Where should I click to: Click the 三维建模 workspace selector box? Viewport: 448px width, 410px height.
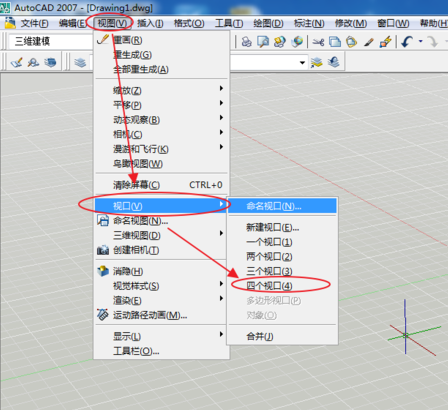[x=50, y=41]
